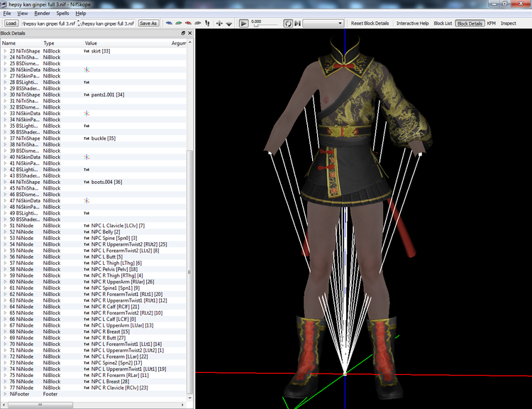532x409 pixels.
Task: Click Txt icon in row 28 BSLighti...
Action: (87, 82)
